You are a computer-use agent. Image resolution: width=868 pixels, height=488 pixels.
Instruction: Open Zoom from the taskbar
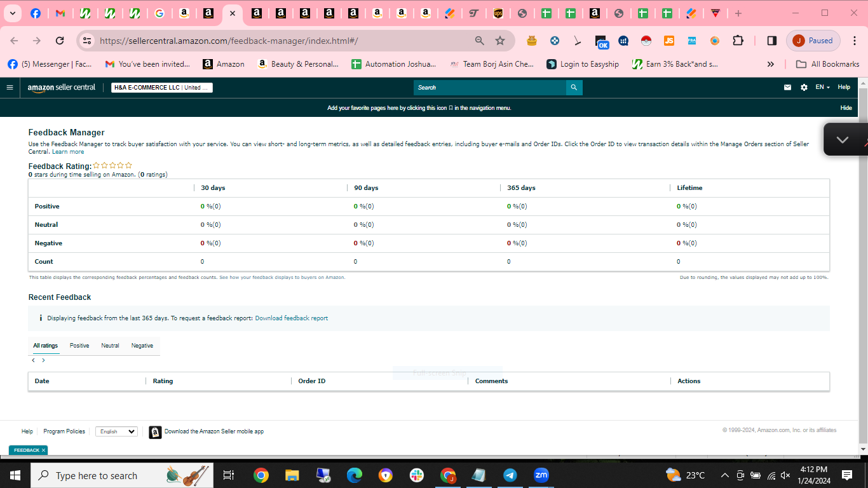[x=541, y=475]
